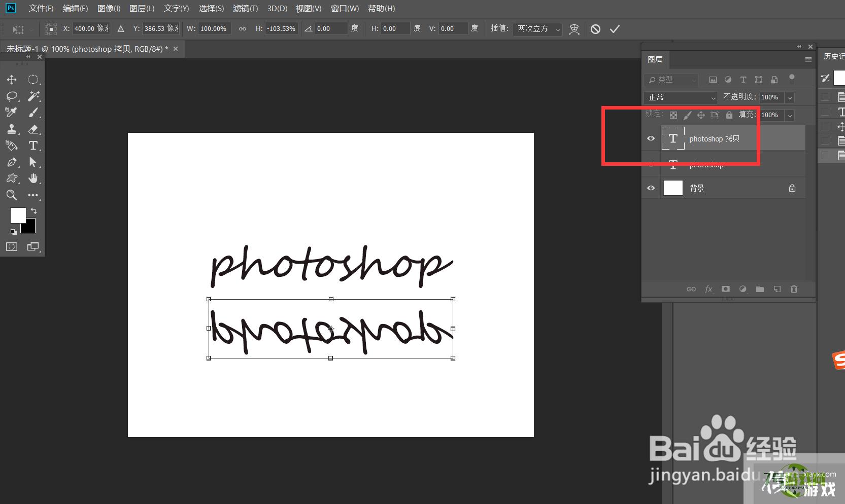This screenshot has width=845, height=504.
Task: Reset default foreground and background colors
Action: [x=14, y=232]
